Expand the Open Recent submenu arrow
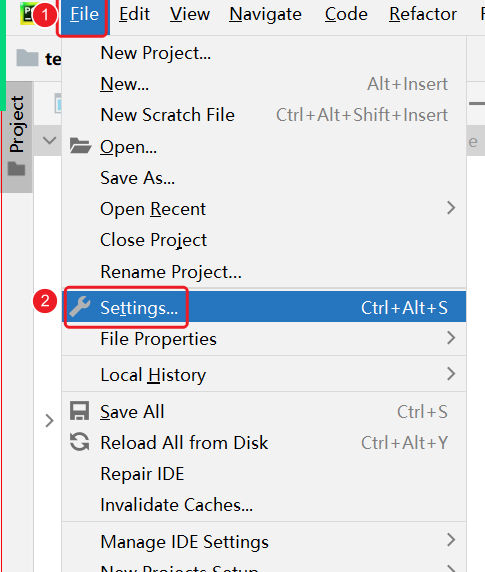The image size is (485, 572). [x=451, y=208]
